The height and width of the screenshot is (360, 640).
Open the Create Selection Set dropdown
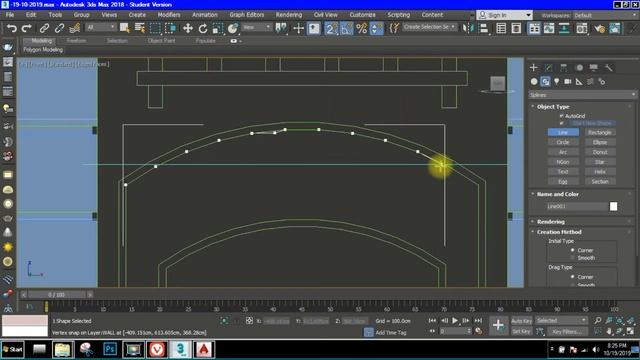(x=429, y=27)
